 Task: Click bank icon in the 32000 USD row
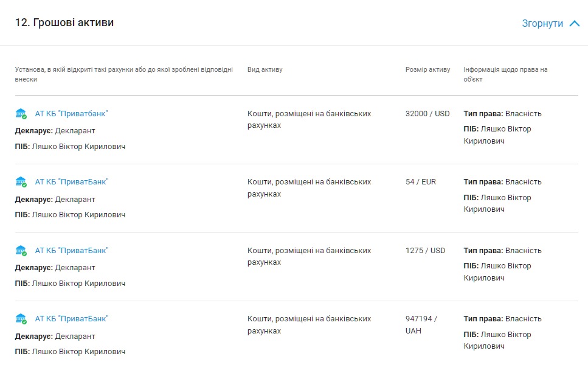21,114
